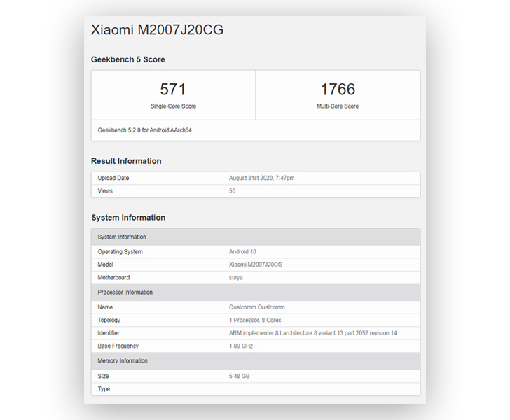Select the surya motherboard value
Image resolution: width=510 pixels, height=420 pixels.
point(235,278)
